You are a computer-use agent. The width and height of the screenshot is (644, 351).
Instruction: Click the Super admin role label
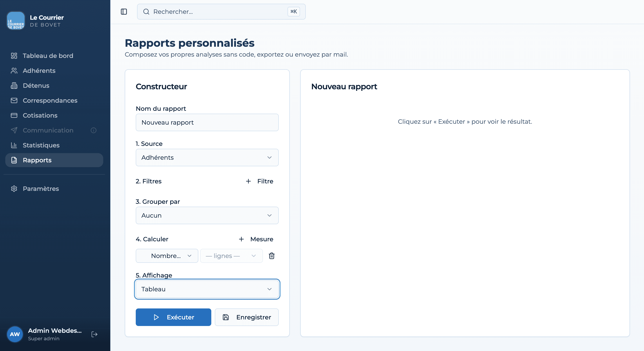[44, 338]
